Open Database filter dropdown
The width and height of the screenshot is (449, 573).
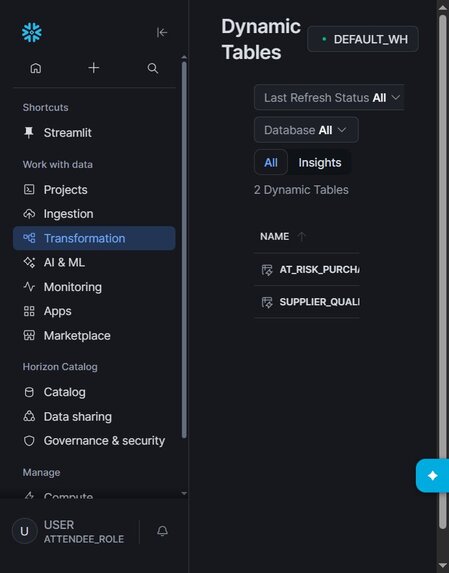[x=306, y=130]
